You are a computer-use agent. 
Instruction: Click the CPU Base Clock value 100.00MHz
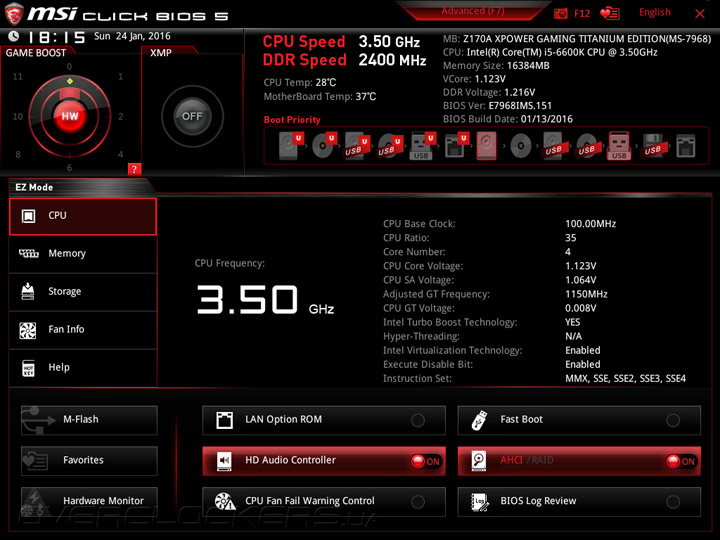[x=591, y=224]
